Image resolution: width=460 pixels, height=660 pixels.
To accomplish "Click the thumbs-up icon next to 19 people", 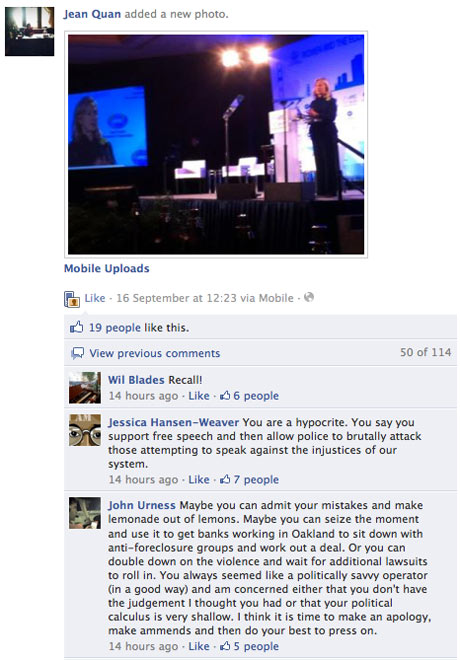I will [x=77, y=327].
